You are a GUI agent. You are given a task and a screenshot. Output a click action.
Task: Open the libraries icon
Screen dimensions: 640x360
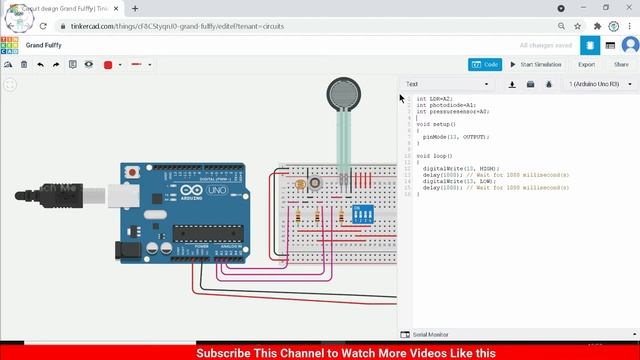(530, 84)
